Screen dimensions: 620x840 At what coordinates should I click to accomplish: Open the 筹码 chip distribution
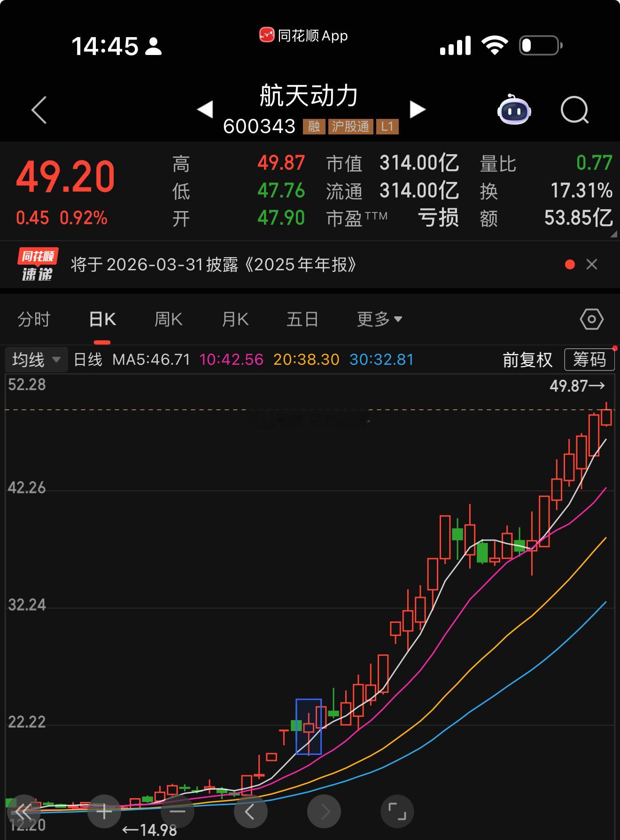coord(589,360)
